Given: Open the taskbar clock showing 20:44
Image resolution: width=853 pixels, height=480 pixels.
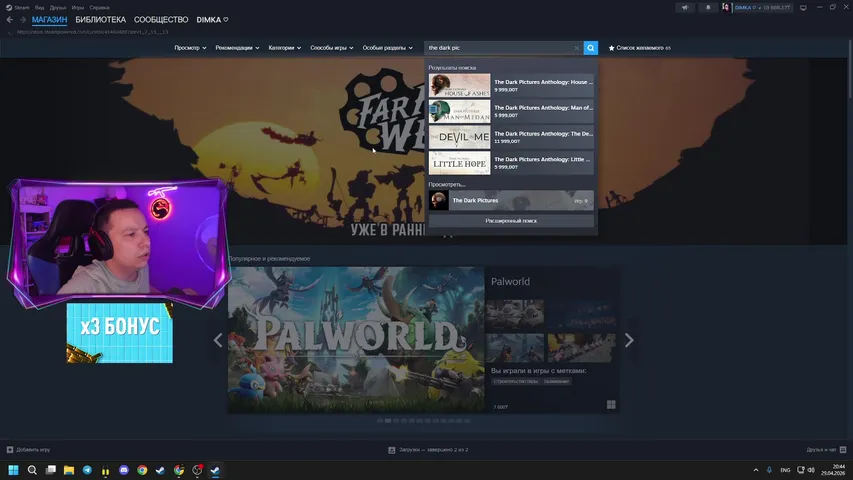Looking at the screenshot, I should 833,470.
